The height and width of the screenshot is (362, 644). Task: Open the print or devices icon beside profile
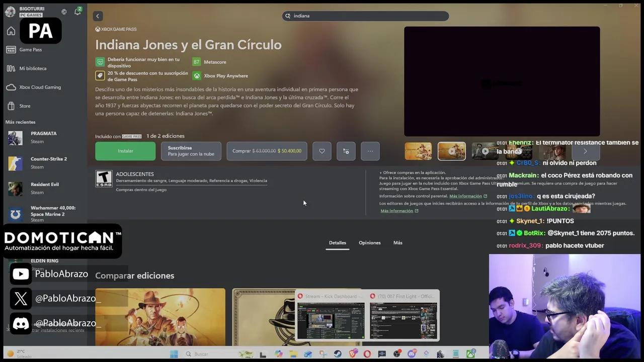point(64,12)
